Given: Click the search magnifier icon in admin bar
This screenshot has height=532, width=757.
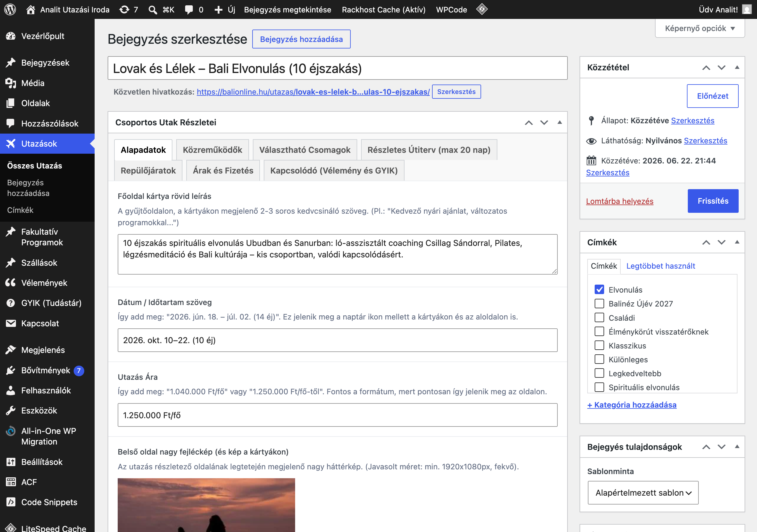Looking at the screenshot, I should click(x=153, y=9).
